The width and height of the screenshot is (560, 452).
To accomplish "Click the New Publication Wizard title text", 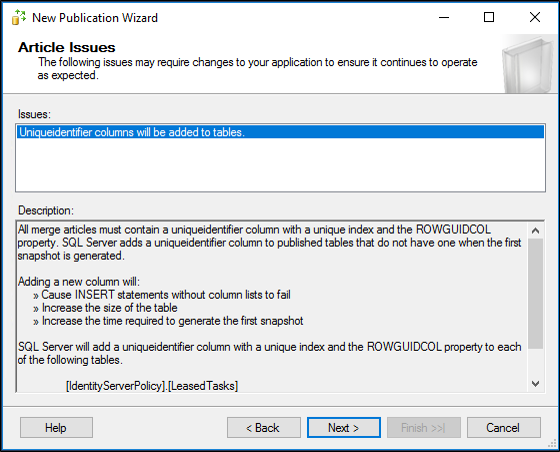I will click(95, 17).
